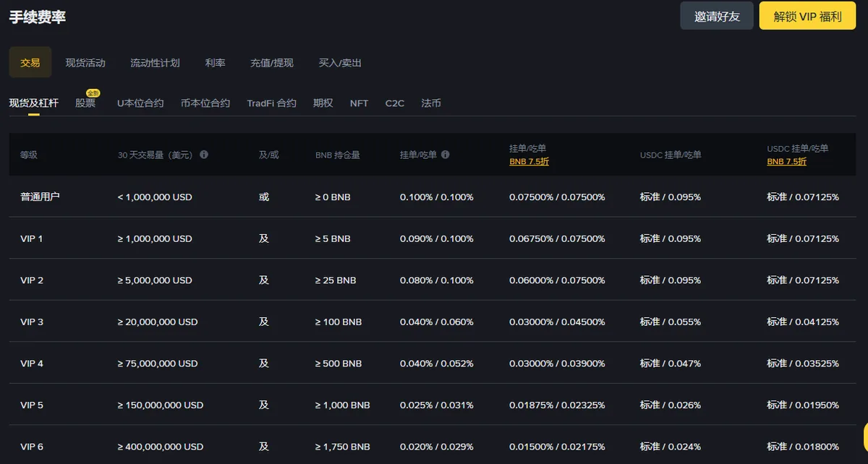Viewport: 868px width, 464px height.
Task: Click '0.01875% / 0.02325%' discounted fee cell
Action: [557, 405]
